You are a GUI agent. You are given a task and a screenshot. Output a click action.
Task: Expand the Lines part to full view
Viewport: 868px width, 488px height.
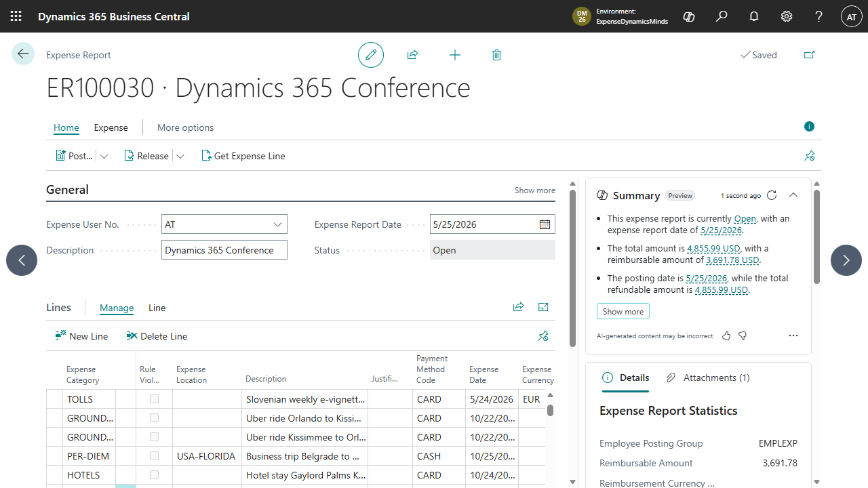click(x=543, y=307)
